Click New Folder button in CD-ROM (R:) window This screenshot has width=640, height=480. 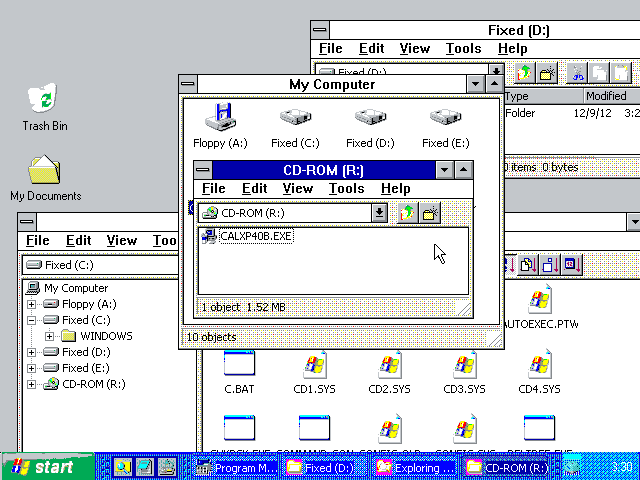coord(430,213)
